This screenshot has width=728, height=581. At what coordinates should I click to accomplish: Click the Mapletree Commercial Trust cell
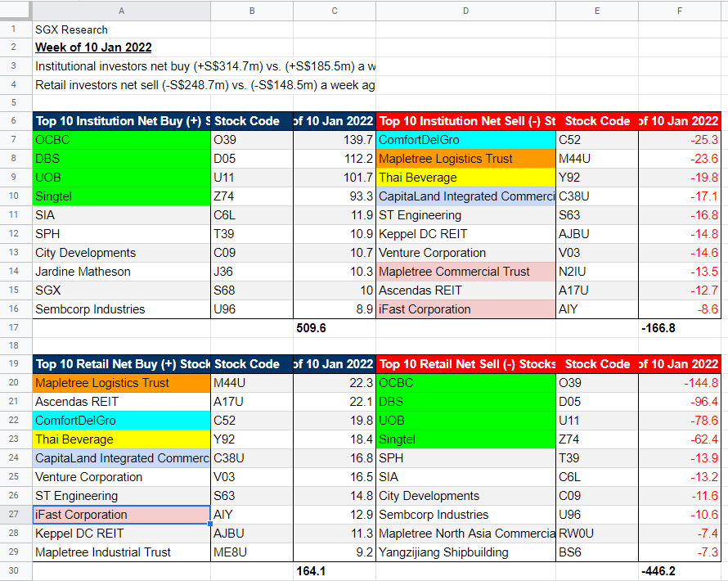tap(465, 272)
